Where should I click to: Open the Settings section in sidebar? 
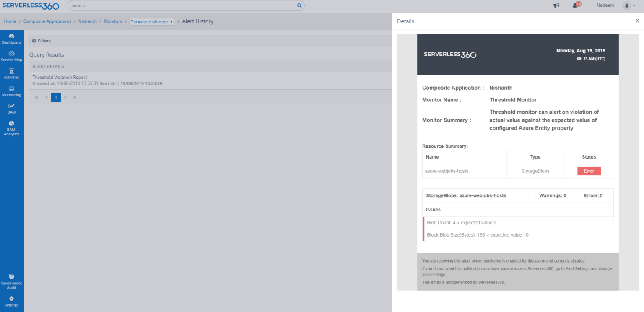11,302
